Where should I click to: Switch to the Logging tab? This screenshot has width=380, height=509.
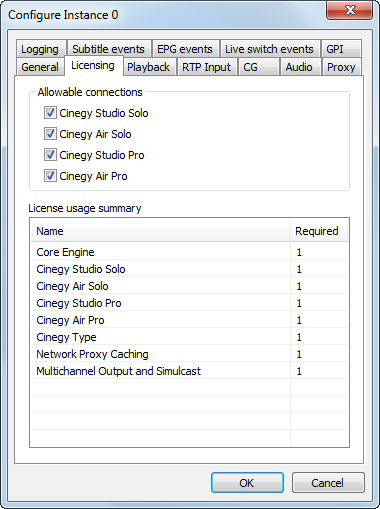click(x=40, y=49)
